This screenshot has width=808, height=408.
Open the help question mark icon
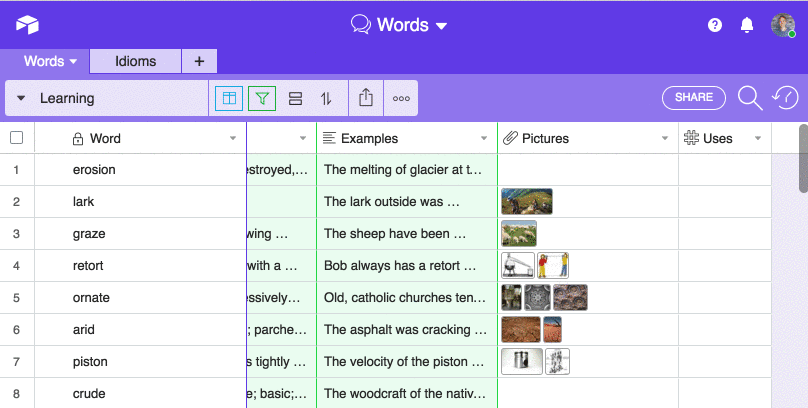pyautogui.click(x=715, y=25)
